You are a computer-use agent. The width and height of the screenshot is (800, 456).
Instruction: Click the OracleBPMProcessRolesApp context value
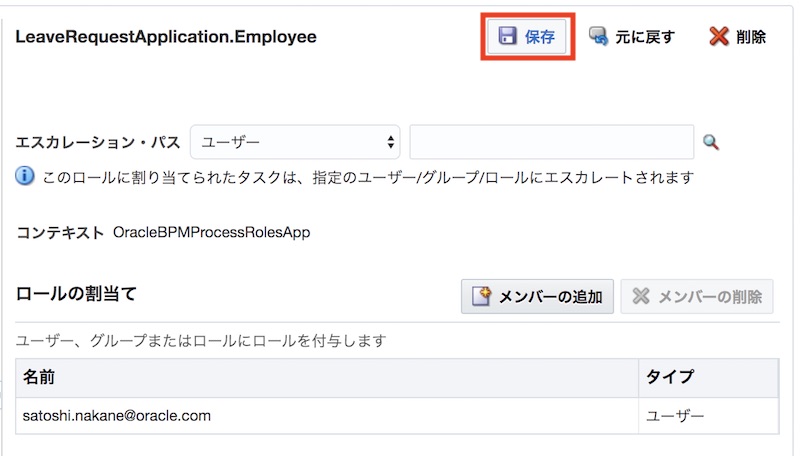[212, 232]
